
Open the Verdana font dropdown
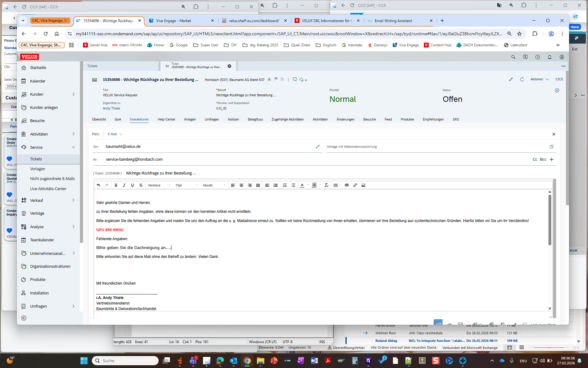pyautogui.click(x=159, y=185)
